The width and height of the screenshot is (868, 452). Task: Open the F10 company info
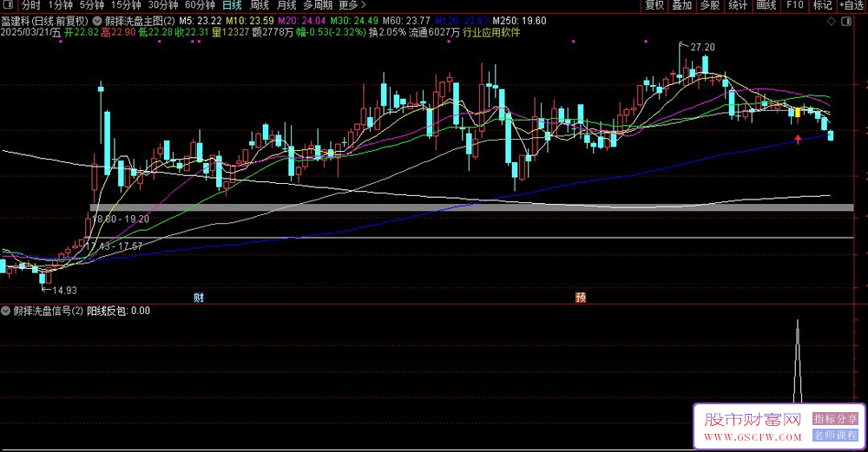tap(795, 5)
